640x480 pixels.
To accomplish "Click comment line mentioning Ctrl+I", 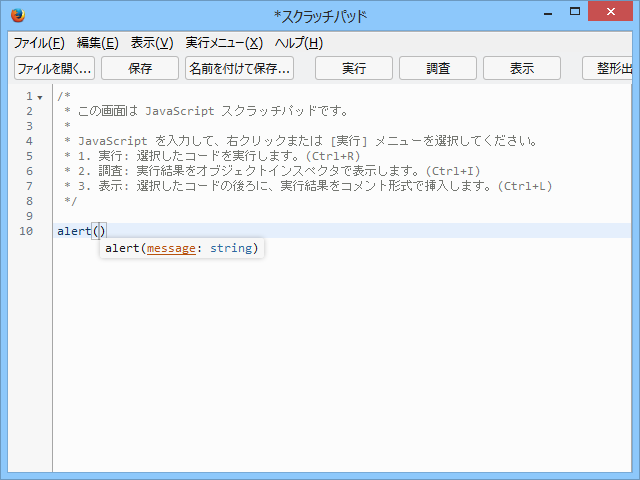I will [272, 171].
